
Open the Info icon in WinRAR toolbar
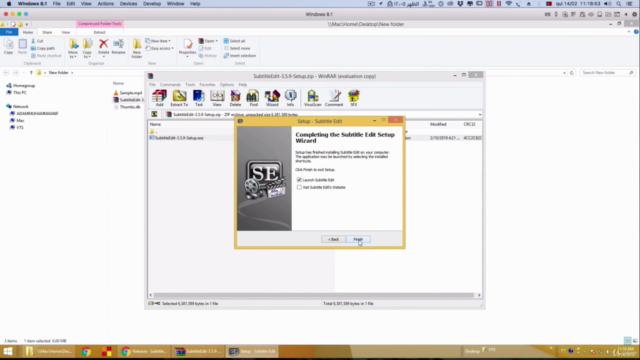point(290,98)
